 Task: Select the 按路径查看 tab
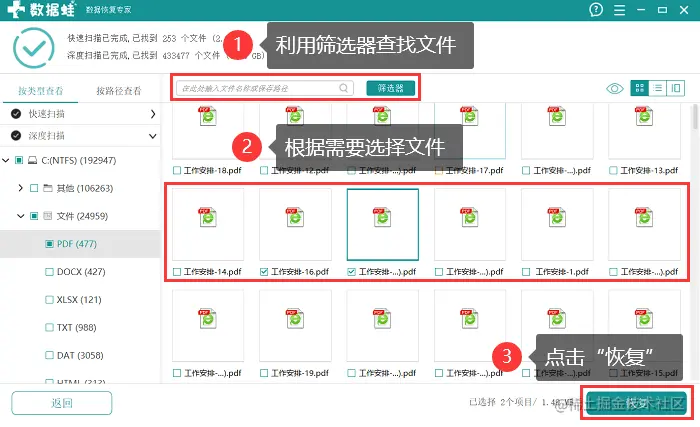tap(119, 91)
